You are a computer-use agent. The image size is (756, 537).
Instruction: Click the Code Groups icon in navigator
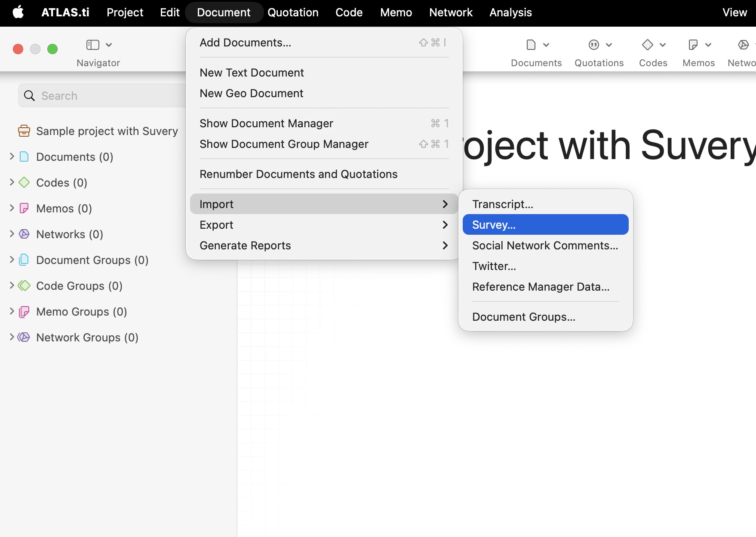click(24, 285)
